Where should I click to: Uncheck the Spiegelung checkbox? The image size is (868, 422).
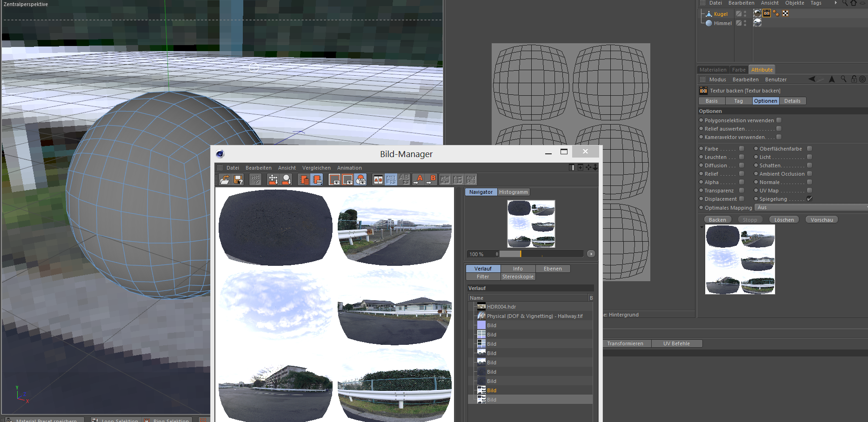pyautogui.click(x=809, y=199)
